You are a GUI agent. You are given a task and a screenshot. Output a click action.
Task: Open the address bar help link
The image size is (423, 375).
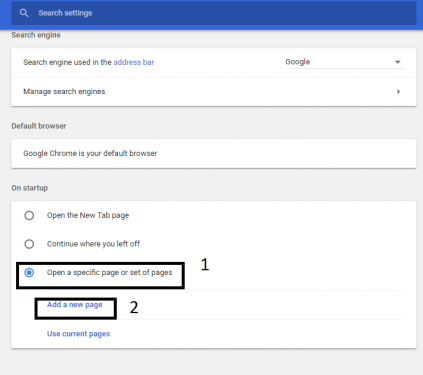pos(134,62)
